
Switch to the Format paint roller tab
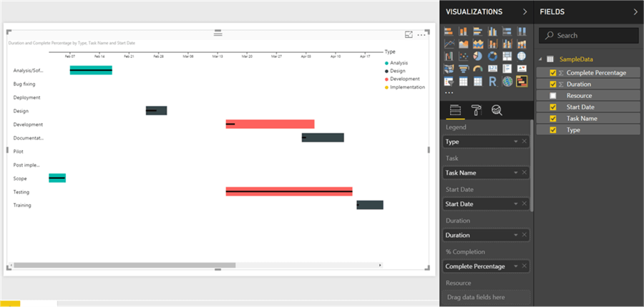click(x=476, y=109)
